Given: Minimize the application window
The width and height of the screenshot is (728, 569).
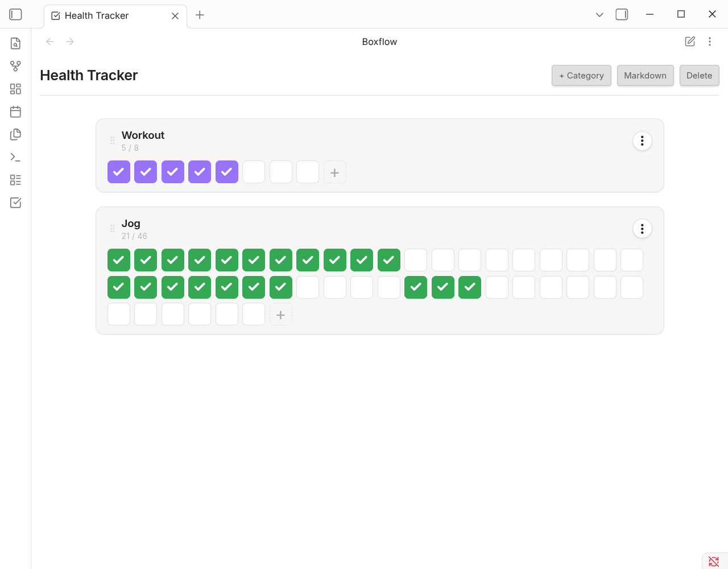Looking at the screenshot, I should [650, 14].
